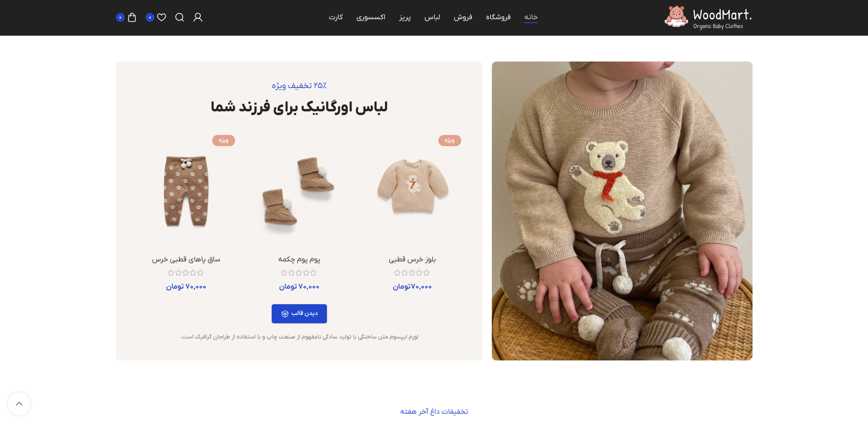Click the star rating under پوم پوم چکمه
This screenshot has height=424, width=868.
(299, 273)
